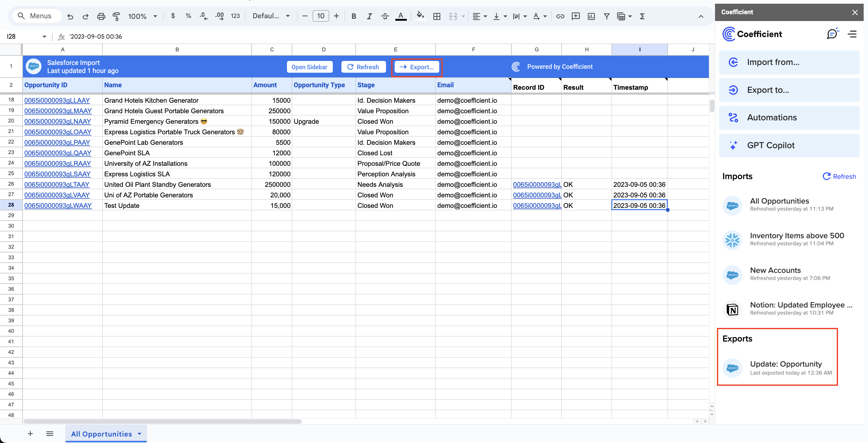The width and height of the screenshot is (868, 443).
Task: Open the Functions sigma menu
Action: tap(642, 16)
